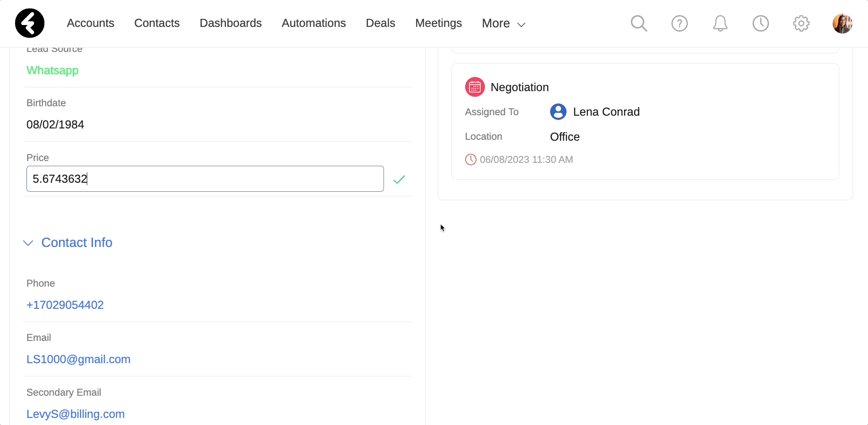
Task: Confirm the price with the green checkmark
Action: pyautogui.click(x=399, y=179)
